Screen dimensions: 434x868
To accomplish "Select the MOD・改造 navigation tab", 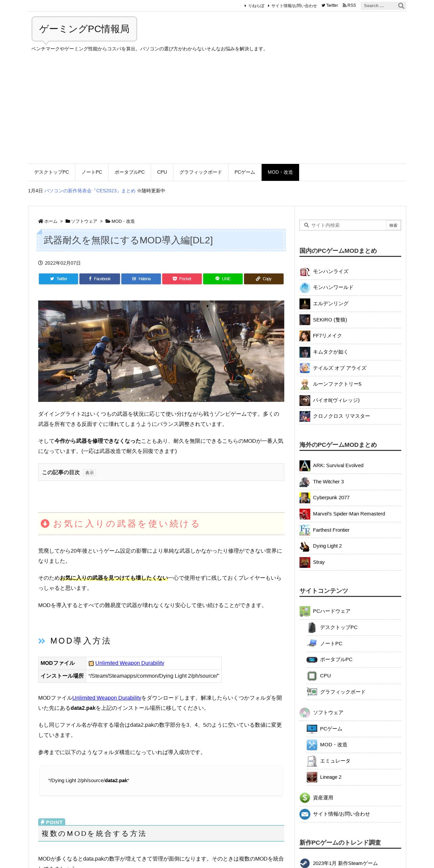I will tap(280, 172).
